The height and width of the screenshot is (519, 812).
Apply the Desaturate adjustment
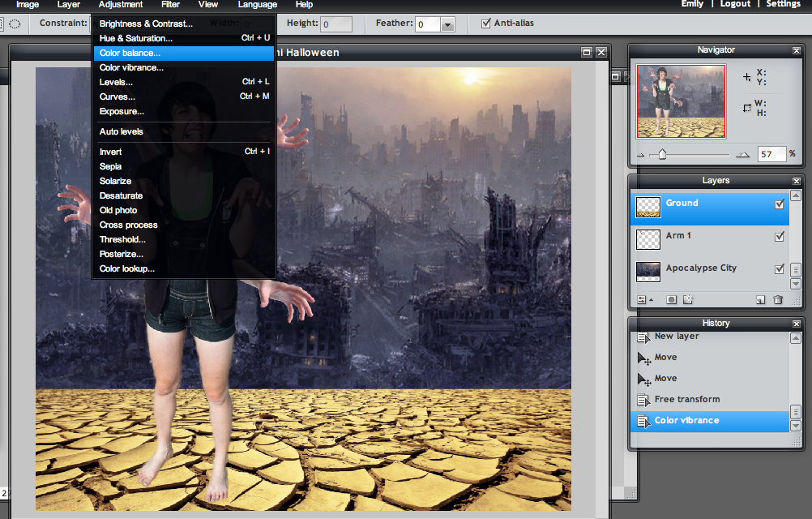pyautogui.click(x=184, y=195)
